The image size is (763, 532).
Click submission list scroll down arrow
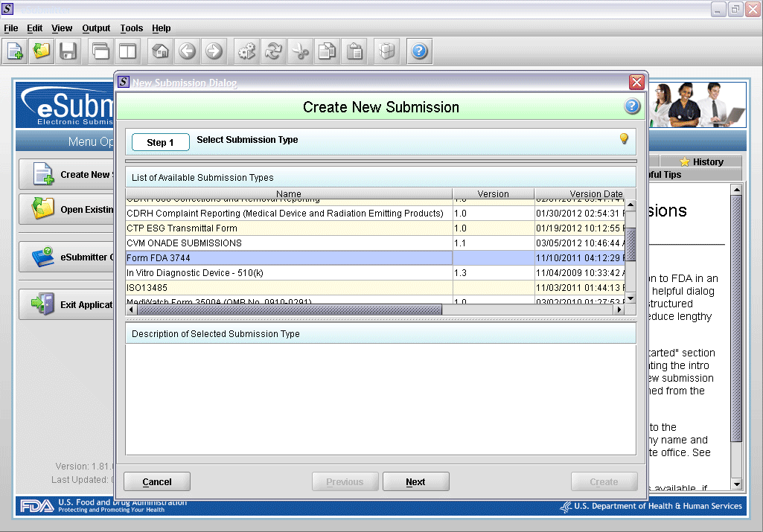[x=630, y=298]
